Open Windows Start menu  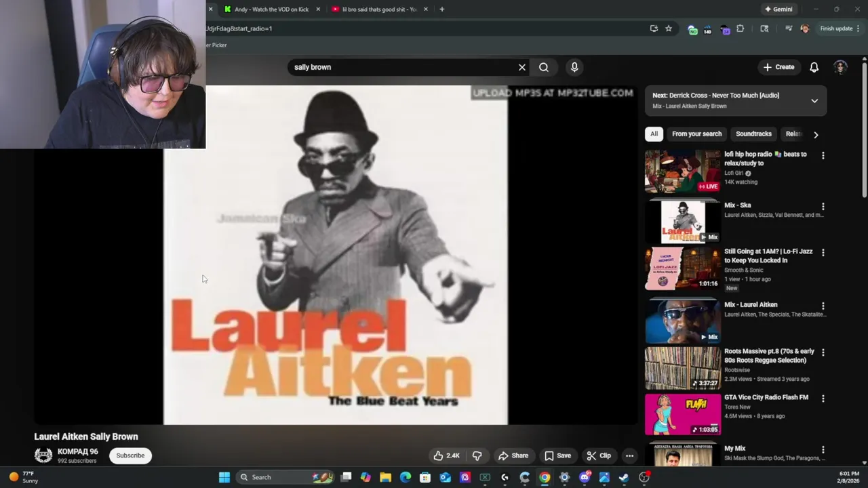pos(224,477)
